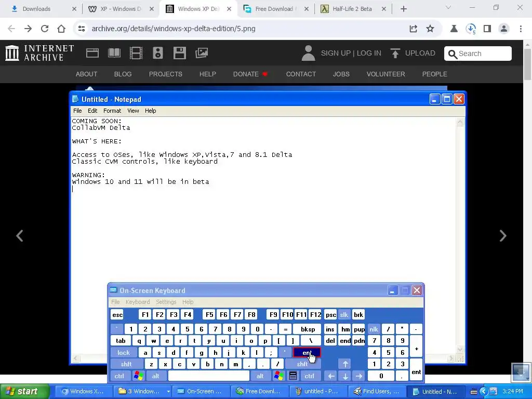Open the Notepad File menu
This screenshot has height=399, width=532.
(x=77, y=111)
